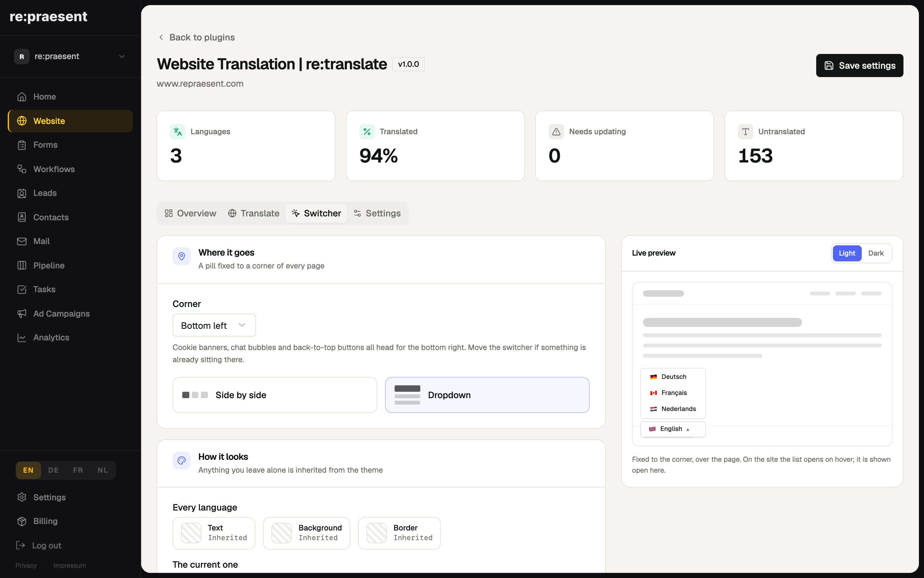
Task: Select the Dropdown layout option
Action: pyautogui.click(x=487, y=395)
